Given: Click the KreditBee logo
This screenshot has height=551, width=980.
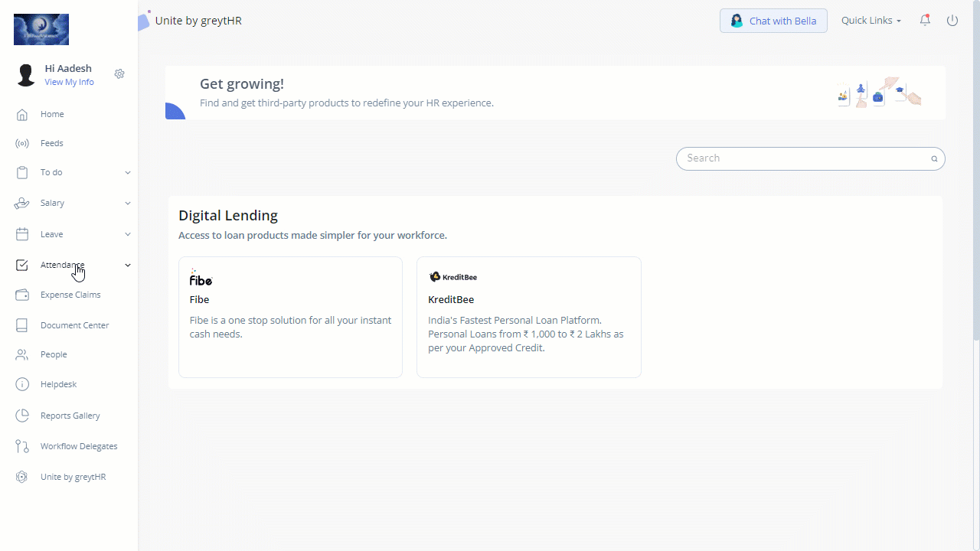Looking at the screenshot, I should pos(453,277).
